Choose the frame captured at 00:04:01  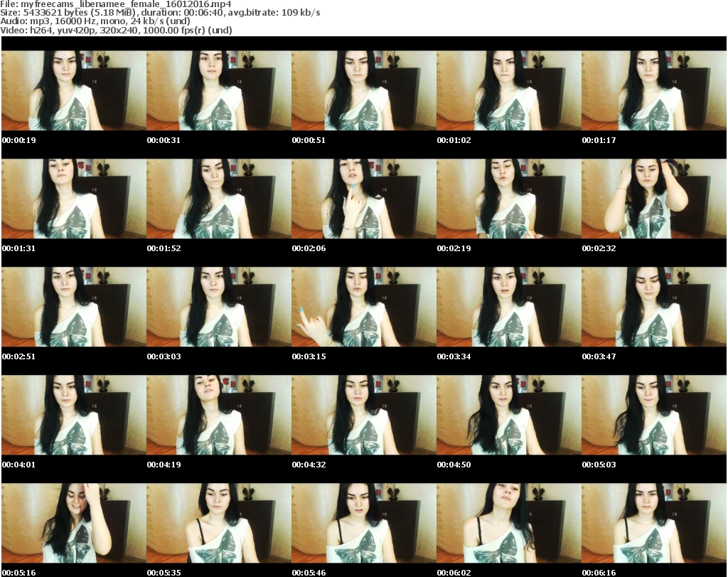74,415
